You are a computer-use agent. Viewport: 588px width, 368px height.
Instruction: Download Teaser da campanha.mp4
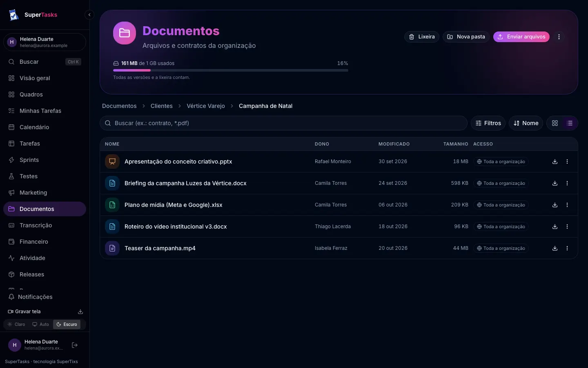tap(555, 248)
